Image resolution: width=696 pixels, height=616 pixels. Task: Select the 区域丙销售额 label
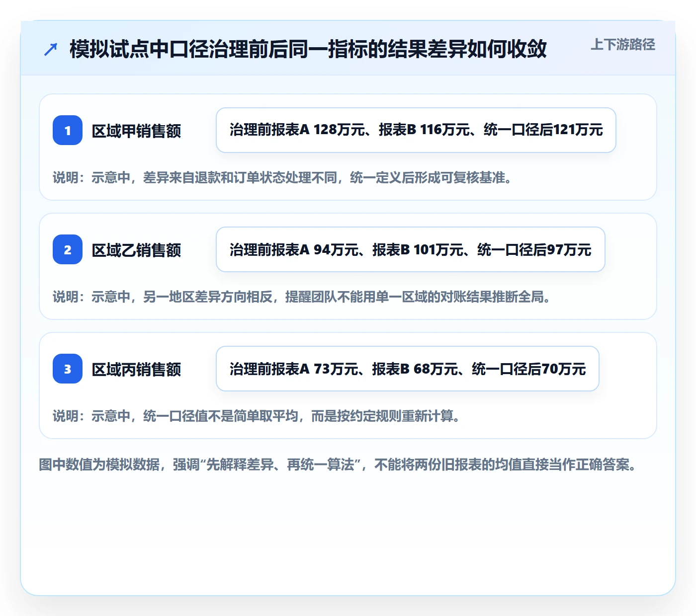point(136,369)
